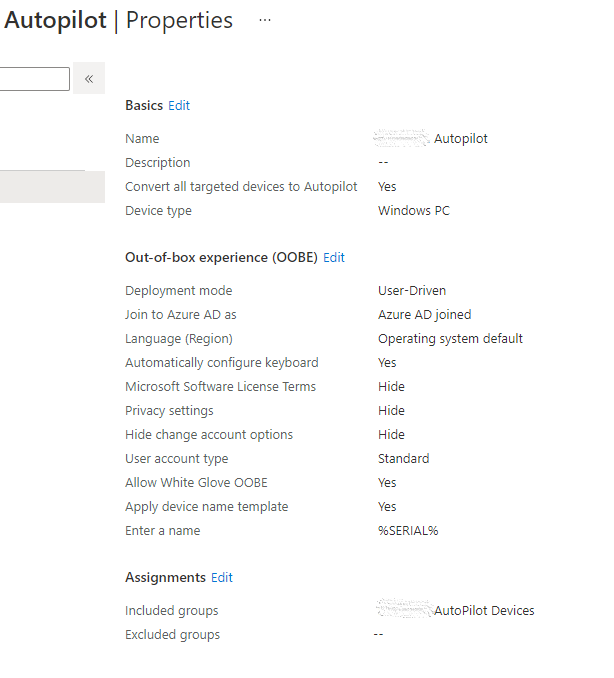Click 'Yes' value for Automatically configure keyboard
This screenshot has height=678, width=614.
click(387, 363)
